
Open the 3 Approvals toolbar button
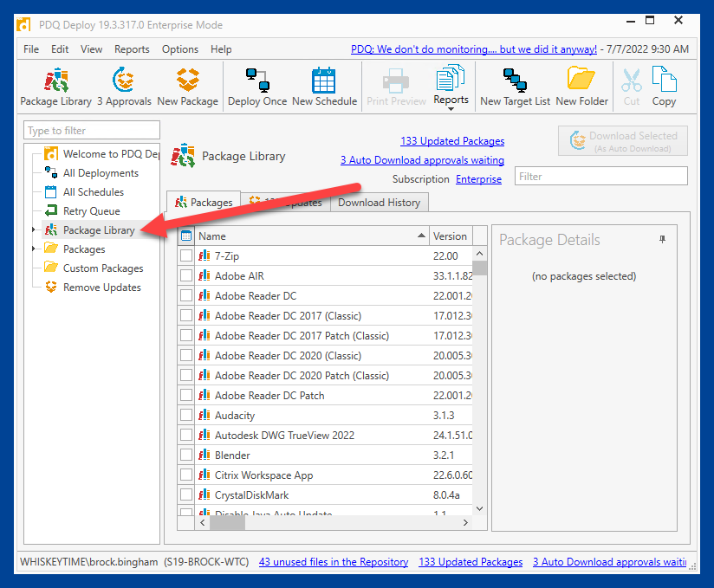(x=124, y=87)
